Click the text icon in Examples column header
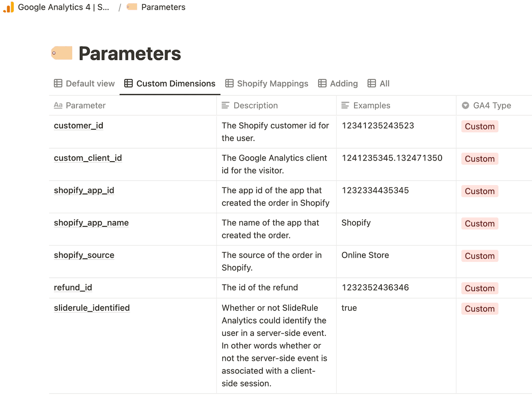The image size is (532, 399). coord(345,105)
